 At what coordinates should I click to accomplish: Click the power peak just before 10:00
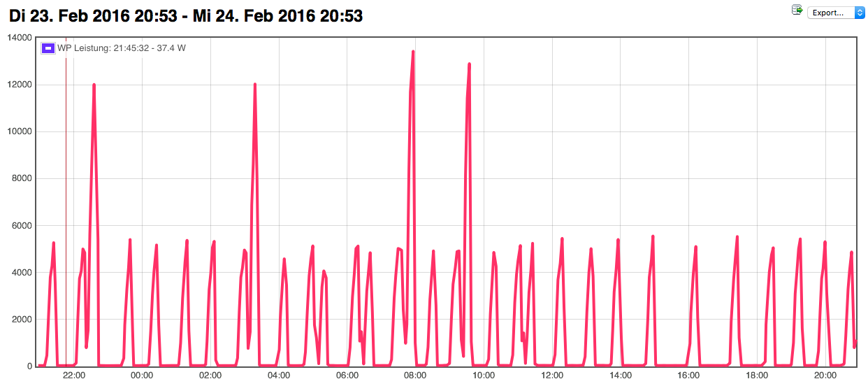469,64
